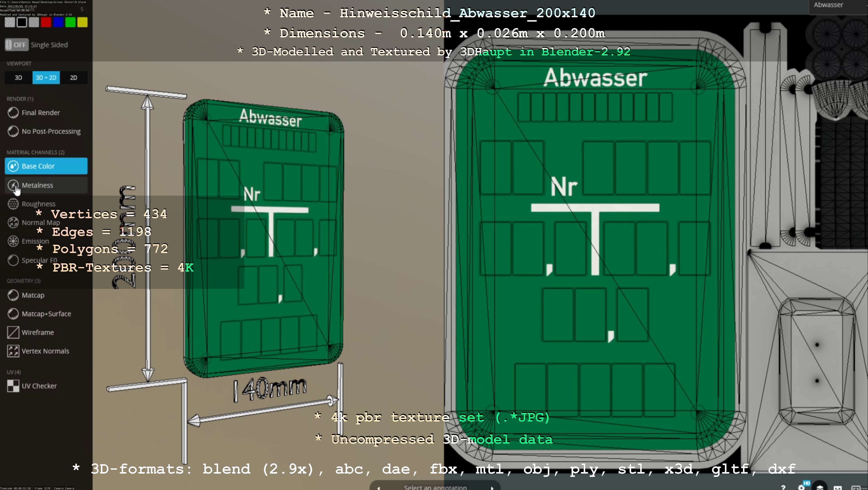Click the 3D sign model's Abwasser text

tap(271, 118)
